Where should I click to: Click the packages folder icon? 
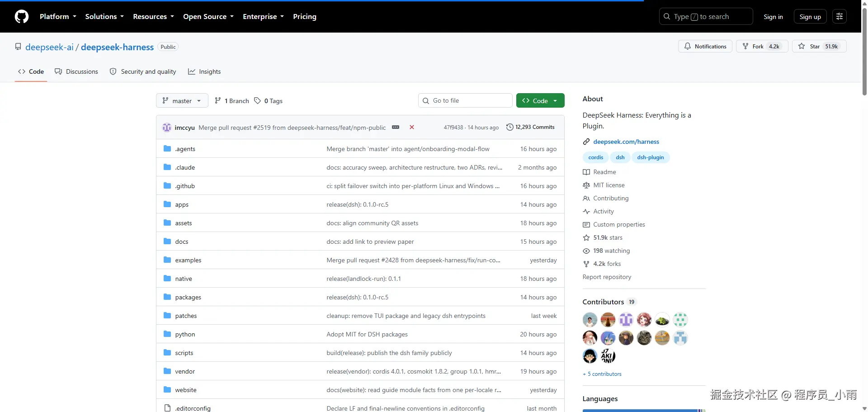pos(167,297)
